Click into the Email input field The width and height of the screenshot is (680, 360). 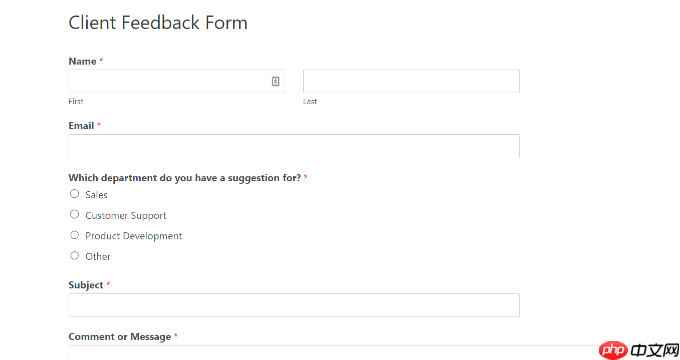tap(294, 146)
